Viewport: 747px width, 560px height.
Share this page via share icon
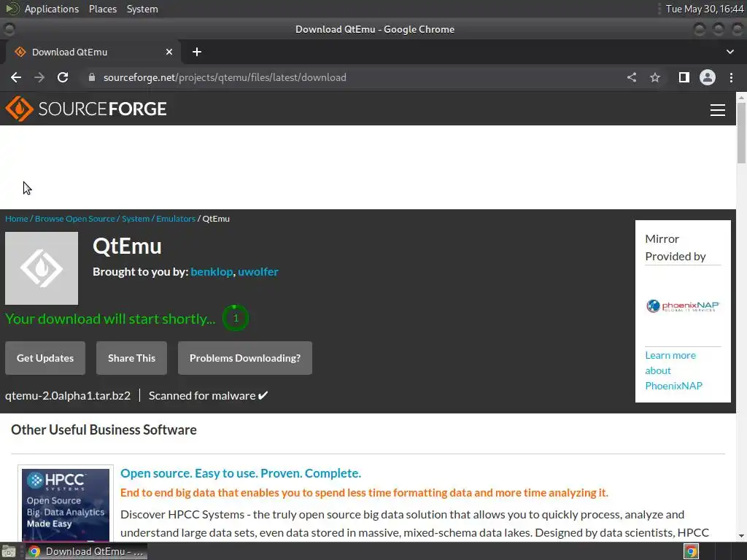pyautogui.click(x=632, y=77)
